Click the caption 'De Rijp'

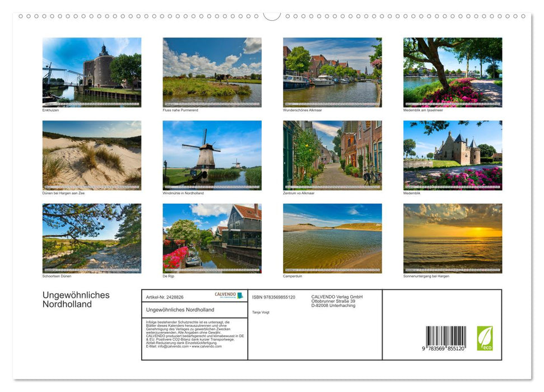168,276
